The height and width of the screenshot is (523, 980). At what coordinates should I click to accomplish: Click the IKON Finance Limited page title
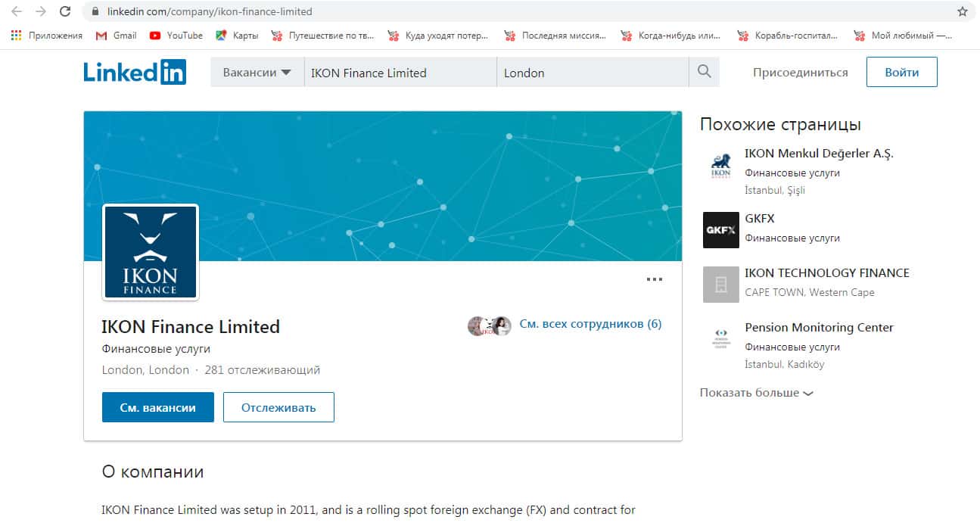click(191, 327)
